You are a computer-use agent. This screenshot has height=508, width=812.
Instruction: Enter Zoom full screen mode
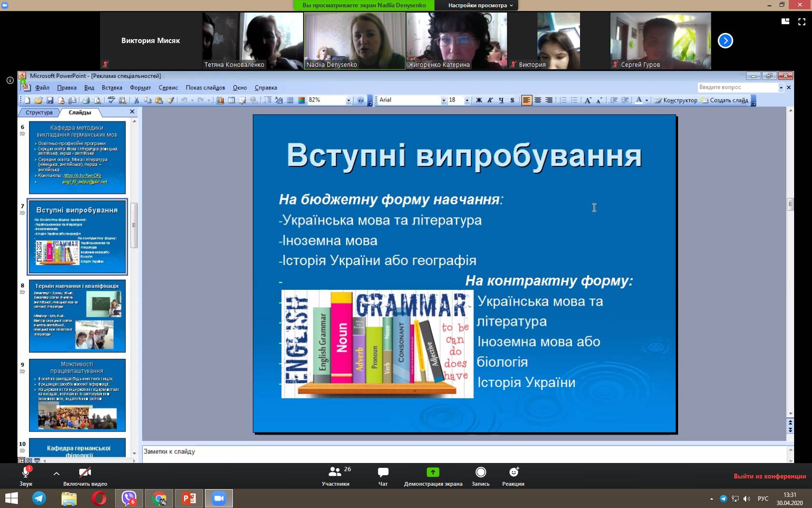tap(802, 22)
